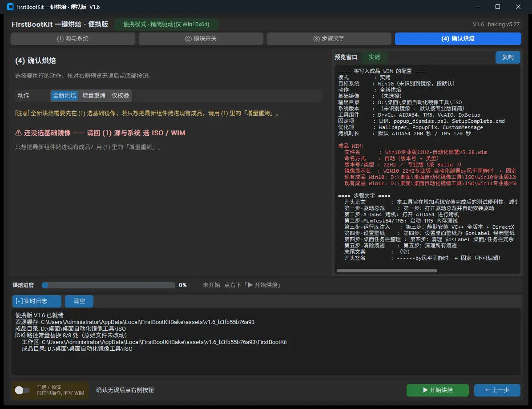
Task: Click the V1.6 · baking v5.27 version label
Action: click(x=496, y=24)
